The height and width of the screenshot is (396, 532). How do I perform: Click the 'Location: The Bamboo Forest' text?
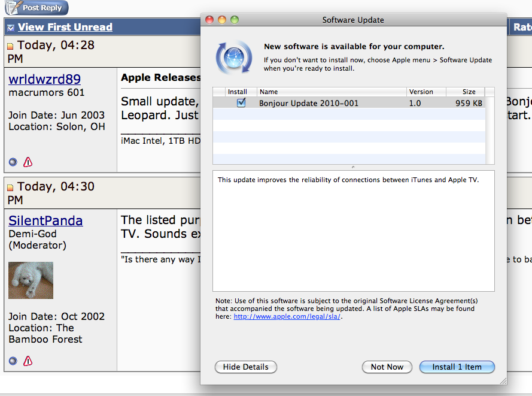click(45, 334)
